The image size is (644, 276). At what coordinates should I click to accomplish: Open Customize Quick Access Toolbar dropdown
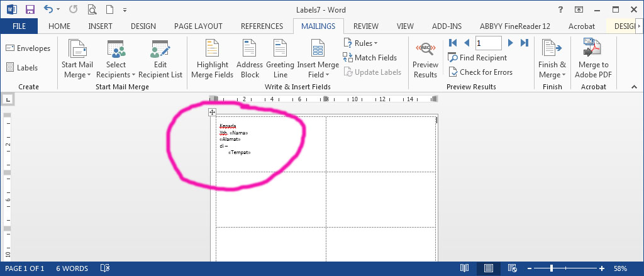tap(125, 10)
